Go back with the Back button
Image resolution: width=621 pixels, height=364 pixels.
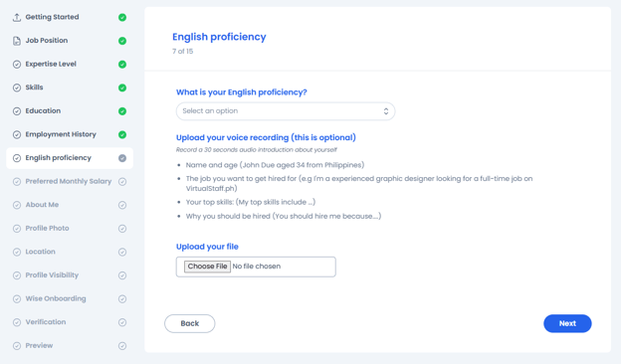(190, 323)
